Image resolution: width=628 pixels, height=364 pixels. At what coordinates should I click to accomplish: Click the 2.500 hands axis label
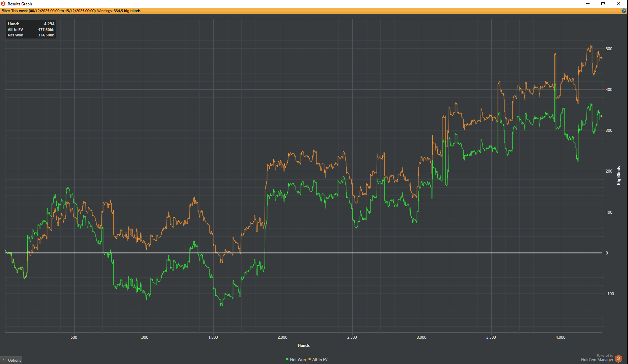(x=352, y=337)
